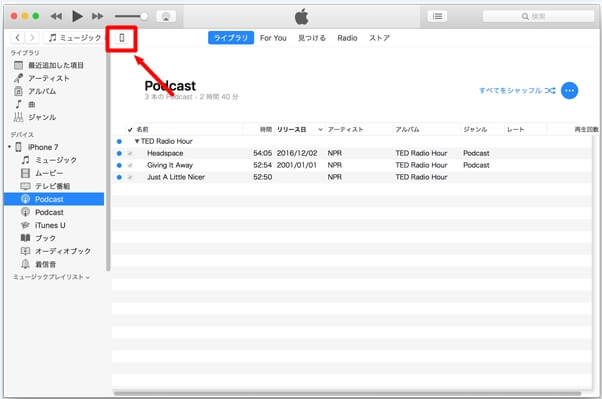Image resolution: width=602 pixels, height=399 pixels.
Task: Focus the search field
Action: click(x=538, y=16)
